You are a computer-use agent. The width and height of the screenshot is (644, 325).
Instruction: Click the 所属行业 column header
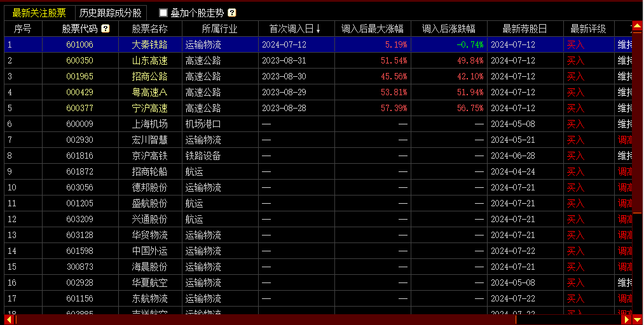pos(219,29)
